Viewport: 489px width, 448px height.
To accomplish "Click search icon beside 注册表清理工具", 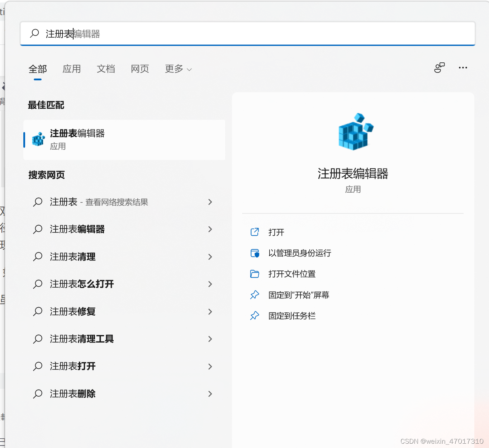I will click(x=38, y=339).
